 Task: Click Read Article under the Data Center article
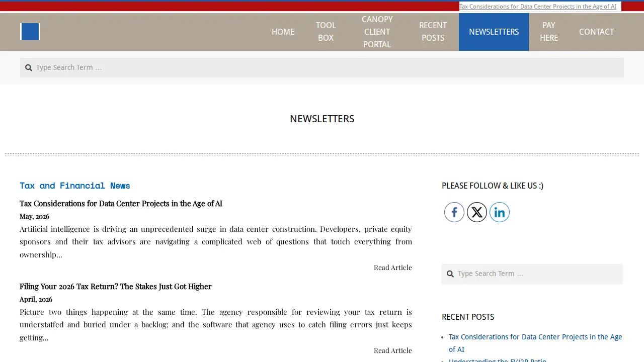[393, 267]
